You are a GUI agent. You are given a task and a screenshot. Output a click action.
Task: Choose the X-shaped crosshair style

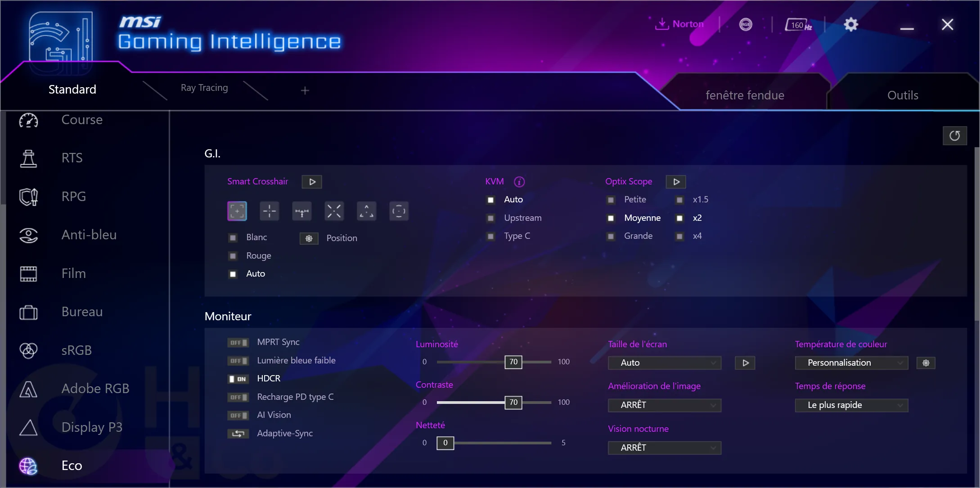pos(334,211)
